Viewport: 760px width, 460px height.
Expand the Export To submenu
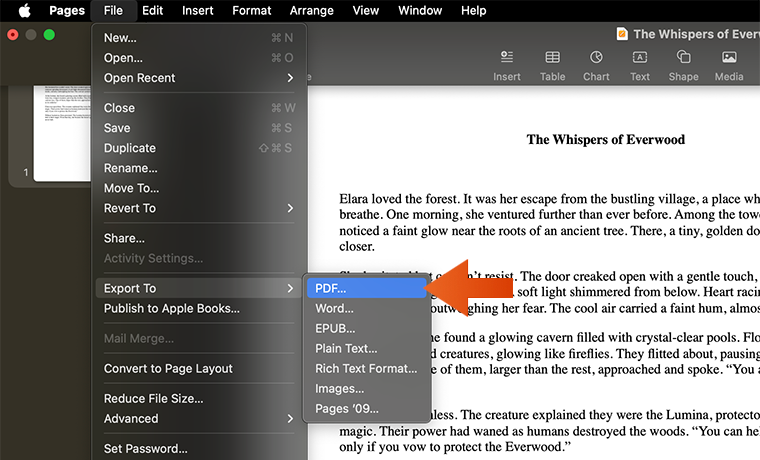[199, 288]
